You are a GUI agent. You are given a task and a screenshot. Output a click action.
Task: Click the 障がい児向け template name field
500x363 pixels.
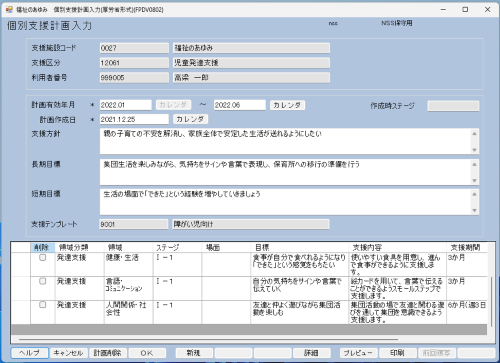click(x=251, y=224)
